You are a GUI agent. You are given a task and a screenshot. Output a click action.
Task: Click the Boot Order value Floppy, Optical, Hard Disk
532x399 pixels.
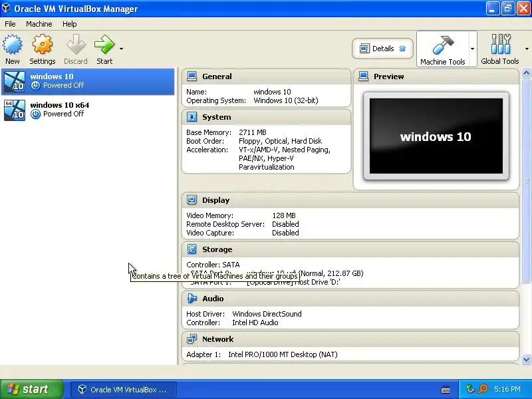tap(280, 141)
